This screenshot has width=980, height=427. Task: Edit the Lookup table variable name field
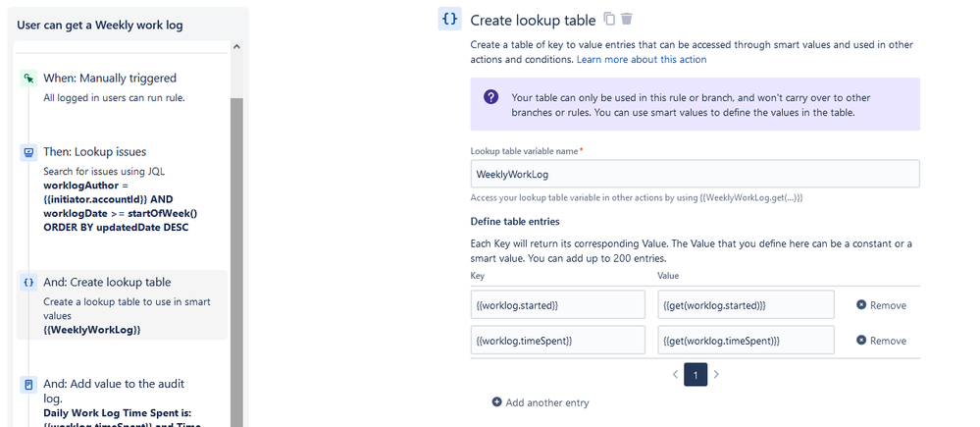pyautogui.click(x=695, y=174)
